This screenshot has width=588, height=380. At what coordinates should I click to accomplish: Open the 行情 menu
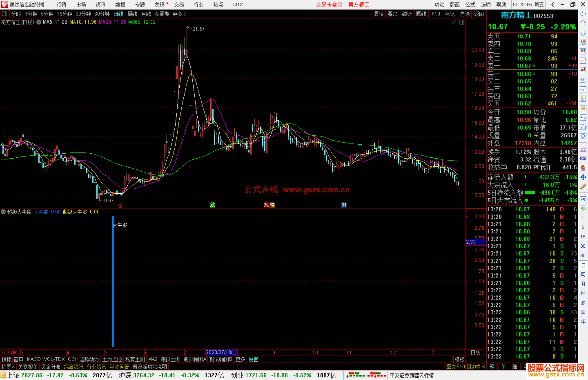coord(61,5)
